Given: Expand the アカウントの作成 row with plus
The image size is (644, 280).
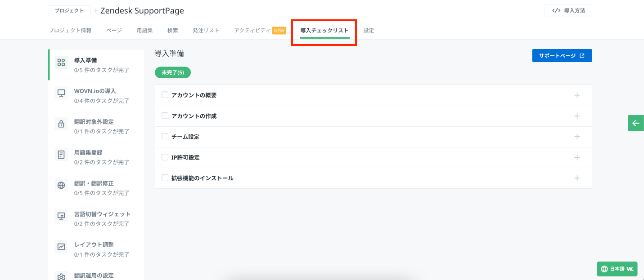Looking at the screenshot, I should (577, 116).
